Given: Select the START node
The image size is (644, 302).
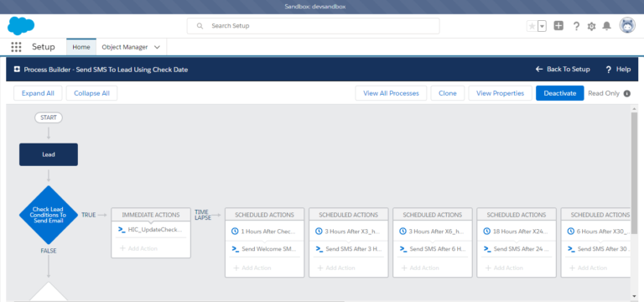Looking at the screenshot, I should click(x=49, y=117).
